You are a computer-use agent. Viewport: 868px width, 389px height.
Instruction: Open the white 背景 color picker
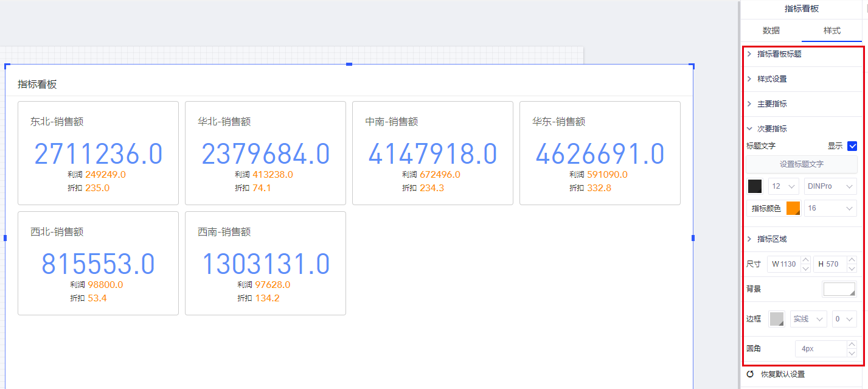(x=839, y=289)
